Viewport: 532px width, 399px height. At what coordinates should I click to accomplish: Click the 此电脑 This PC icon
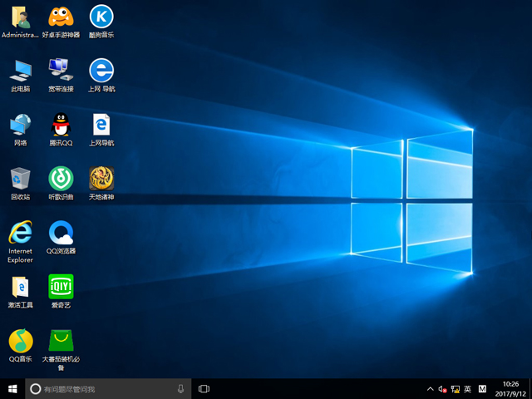[20, 71]
